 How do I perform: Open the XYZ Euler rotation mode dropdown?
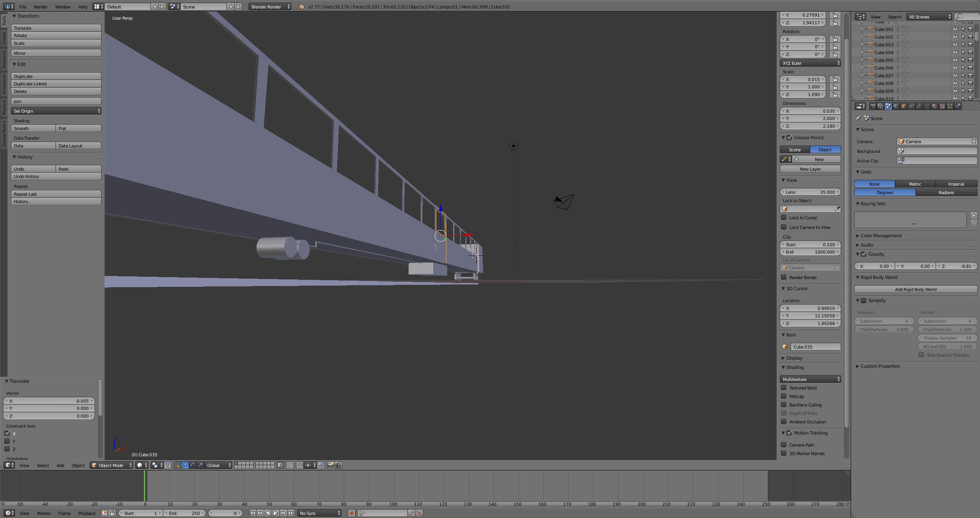[x=810, y=63]
